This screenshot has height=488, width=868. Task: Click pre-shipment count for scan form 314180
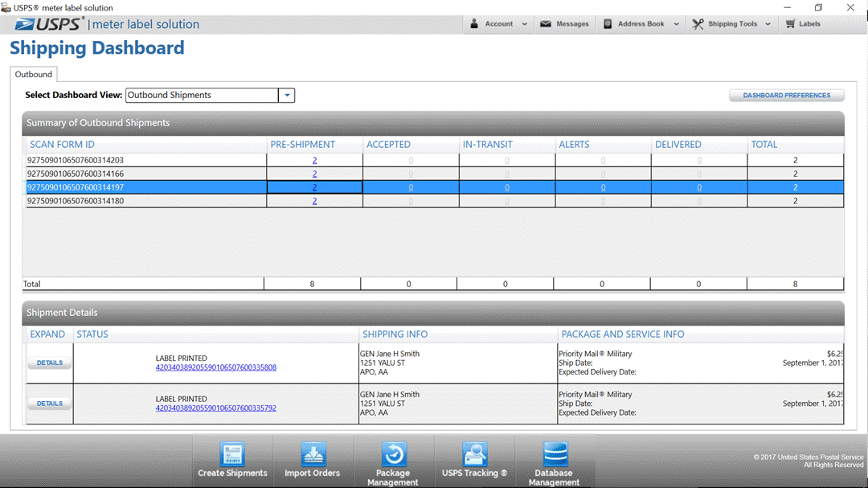pyautogui.click(x=314, y=200)
